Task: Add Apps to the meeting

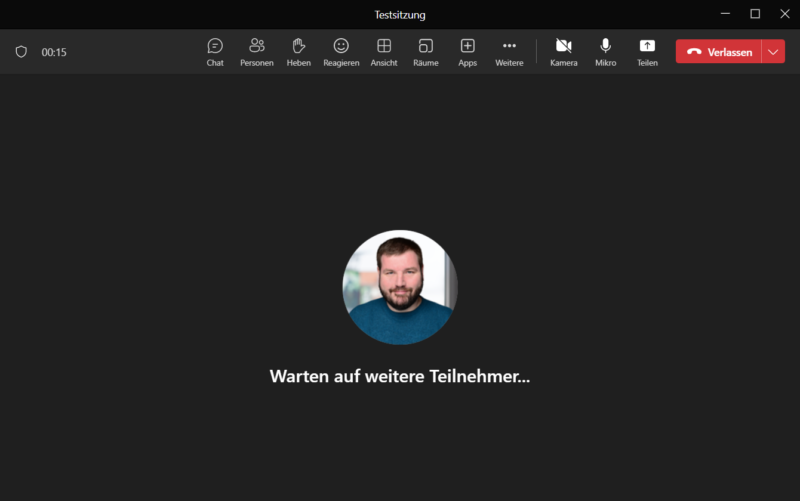Action: pyautogui.click(x=467, y=52)
